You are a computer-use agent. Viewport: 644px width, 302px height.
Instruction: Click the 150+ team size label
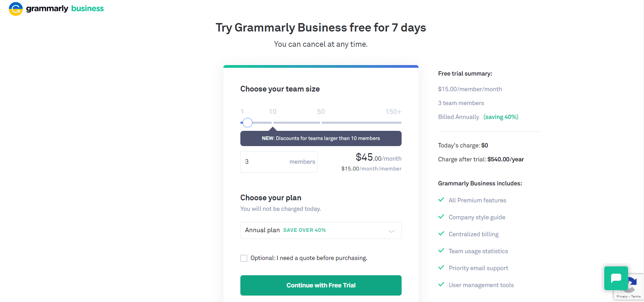coord(393,112)
